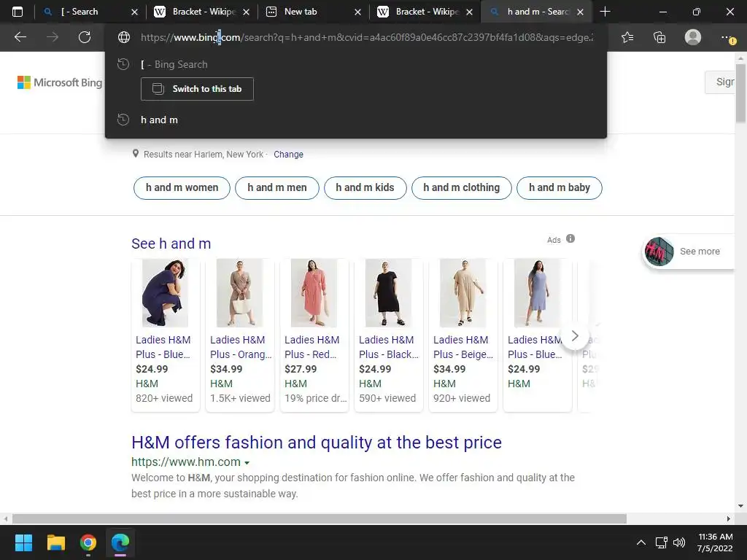The image size is (747, 560).
Task: Open the 'See h and m' heading link
Action: [171, 244]
